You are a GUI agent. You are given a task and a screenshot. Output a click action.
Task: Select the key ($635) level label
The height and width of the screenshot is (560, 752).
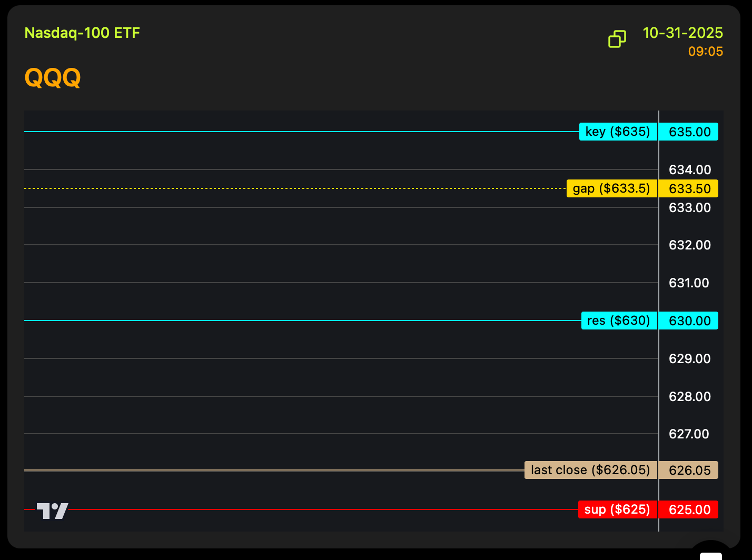tap(618, 132)
